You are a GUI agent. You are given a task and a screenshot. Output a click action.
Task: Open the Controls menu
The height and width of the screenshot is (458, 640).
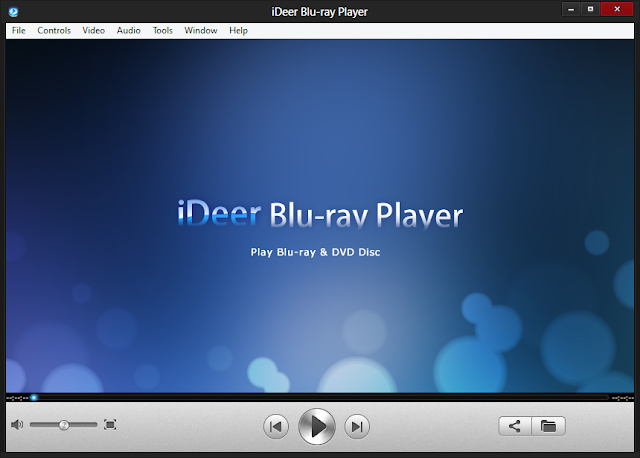(54, 31)
